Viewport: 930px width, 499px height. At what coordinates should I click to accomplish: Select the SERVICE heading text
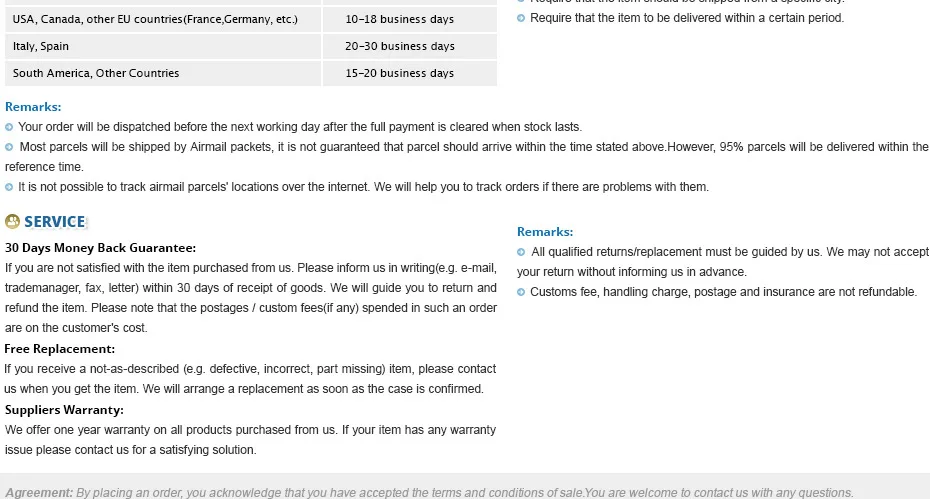[55, 222]
